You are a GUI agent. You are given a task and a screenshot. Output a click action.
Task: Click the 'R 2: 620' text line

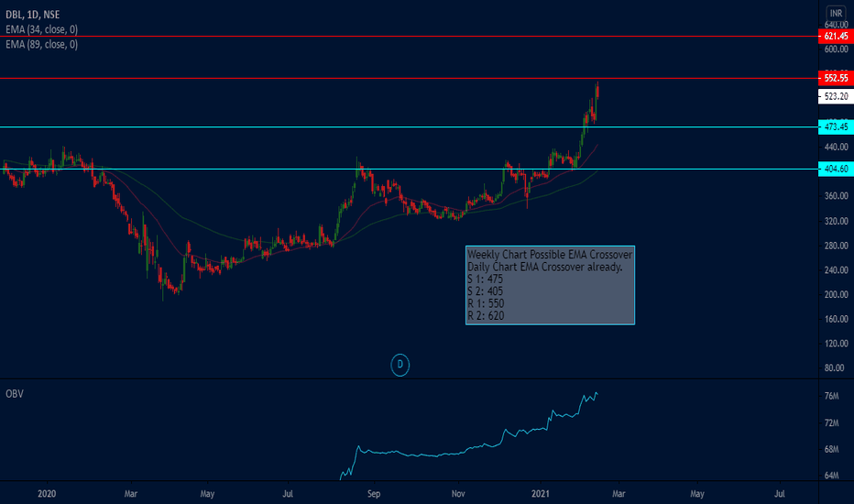[x=486, y=315]
